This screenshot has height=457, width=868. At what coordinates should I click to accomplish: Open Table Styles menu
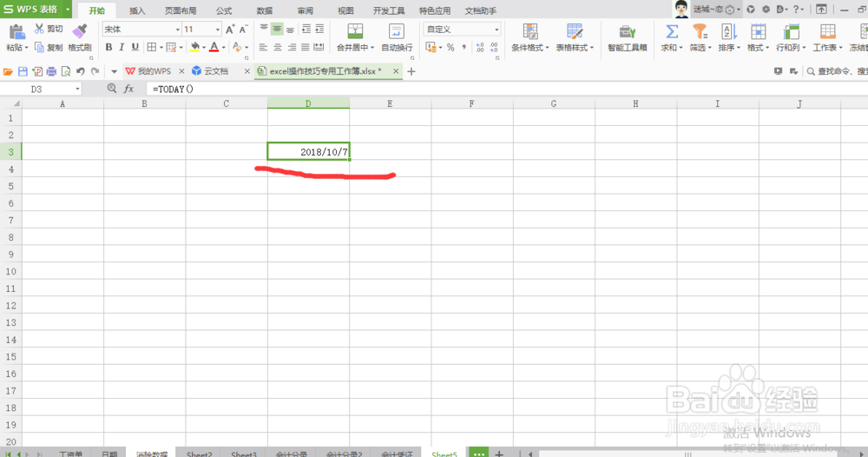tap(575, 37)
